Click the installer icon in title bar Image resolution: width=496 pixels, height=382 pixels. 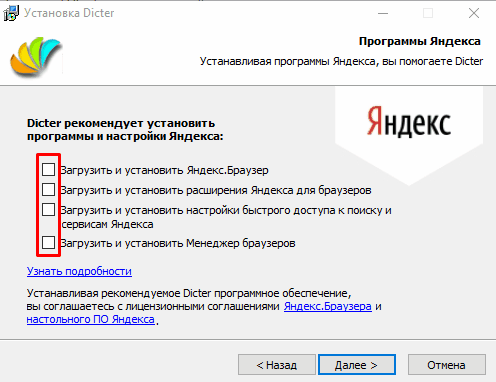tap(11, 13)
